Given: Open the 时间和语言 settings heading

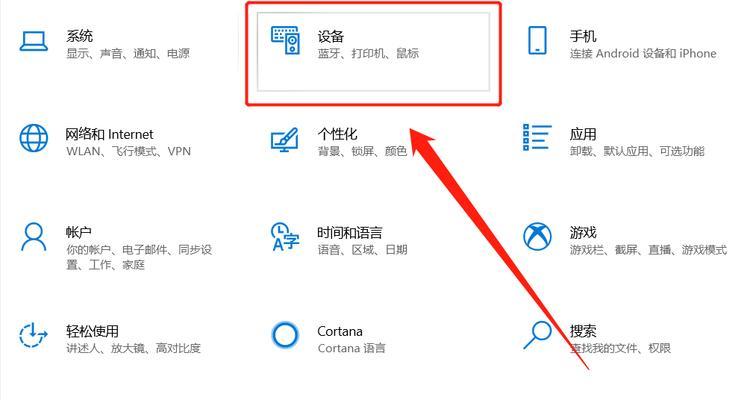Looking at the screenshot, I should [350, 233].
